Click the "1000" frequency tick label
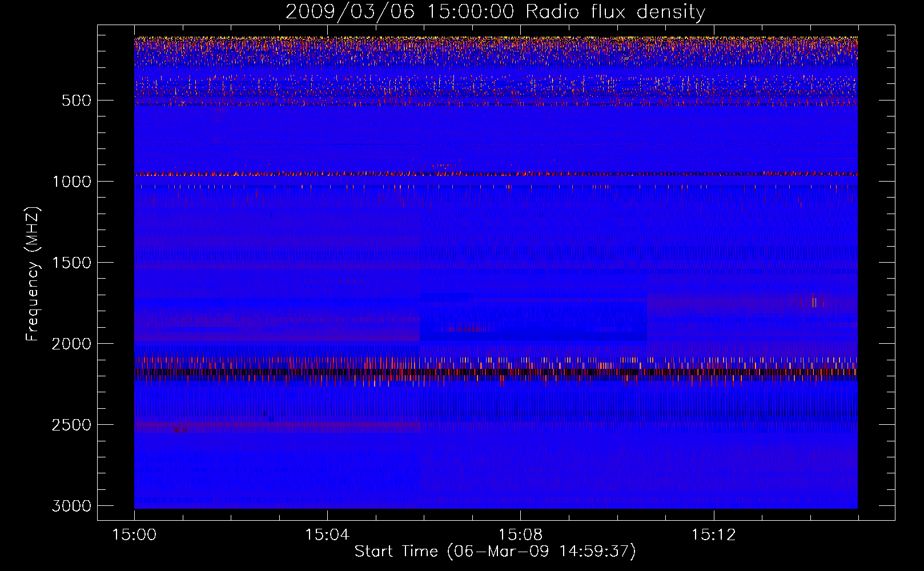This screenshot has width=924, height=571. point(71,182)
